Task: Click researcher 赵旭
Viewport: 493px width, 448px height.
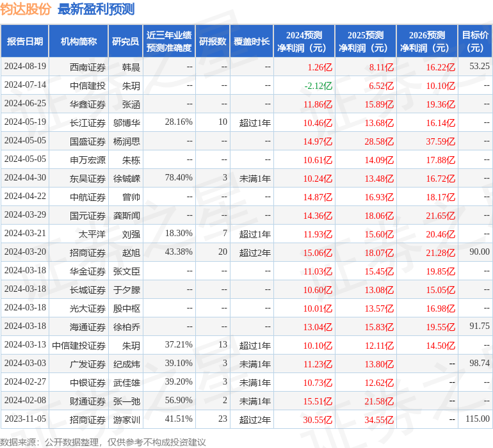Action: click(131, 252)
